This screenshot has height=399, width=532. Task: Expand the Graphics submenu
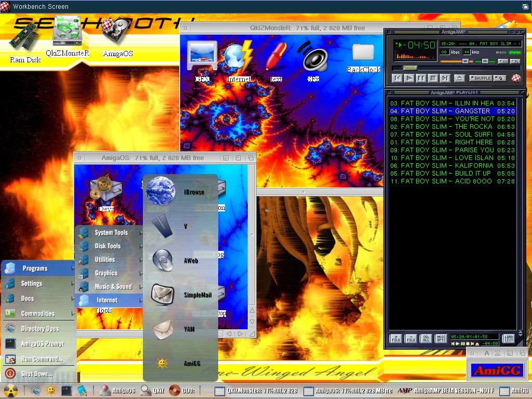click(109, 273)
